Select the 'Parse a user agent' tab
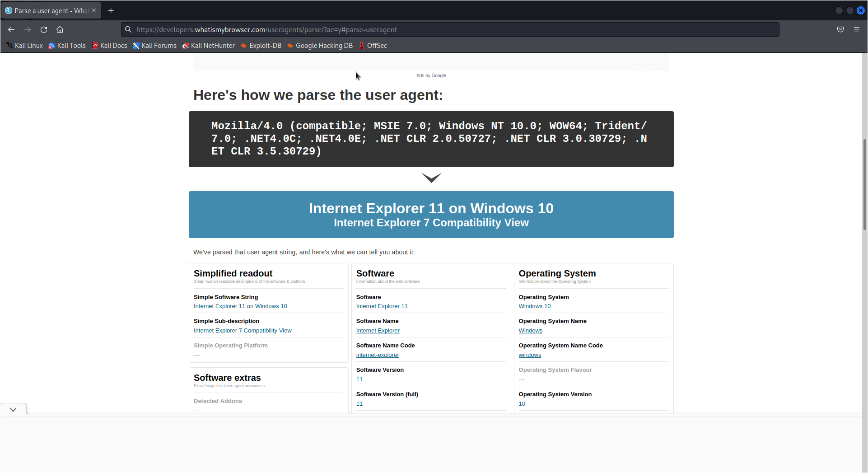The height and width of the screenshot is (473, 868). click(51, 10)
